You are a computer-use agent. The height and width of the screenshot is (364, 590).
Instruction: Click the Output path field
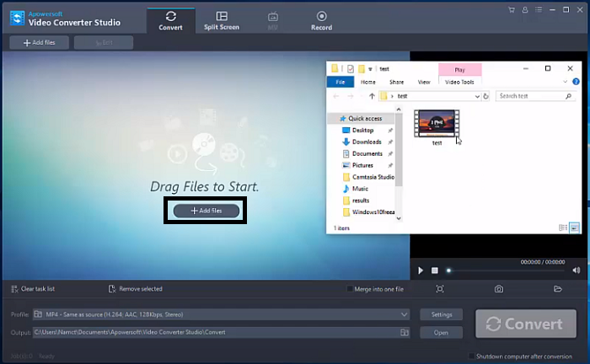pos(221,333)
